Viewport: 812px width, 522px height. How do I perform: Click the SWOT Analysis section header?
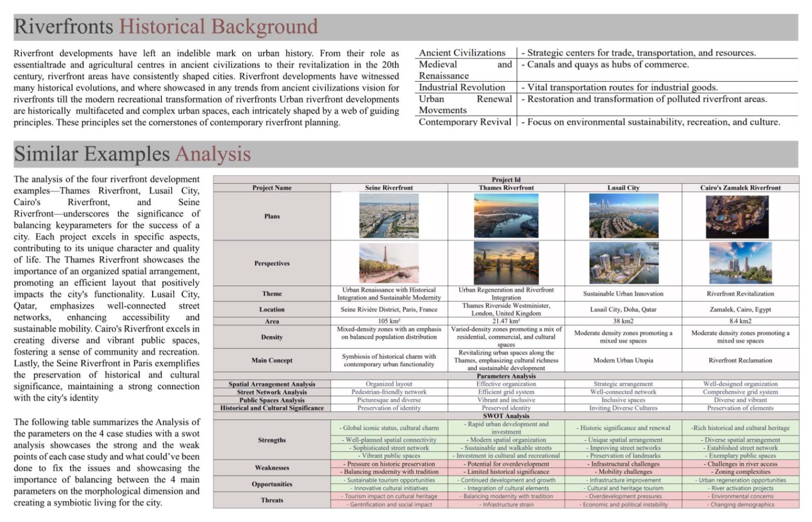pos(506,416)
